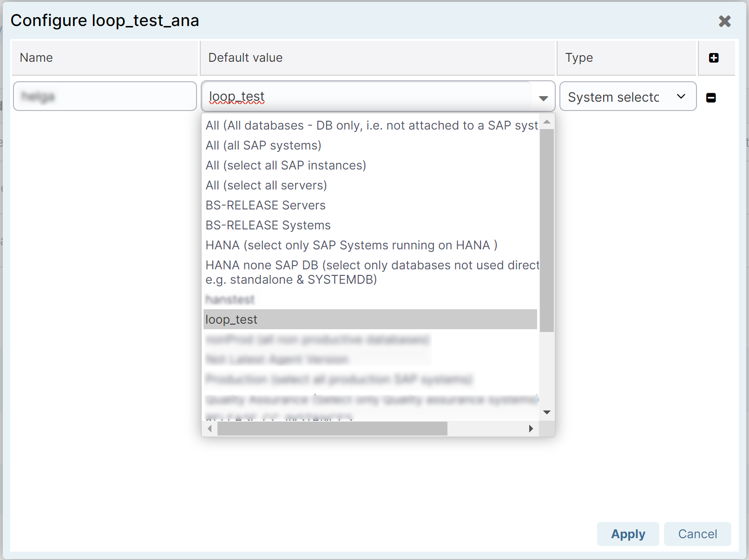This screenshot has width=749, height=560.
Task: Click the plus icon to add a parameter row
Action: 714,58
